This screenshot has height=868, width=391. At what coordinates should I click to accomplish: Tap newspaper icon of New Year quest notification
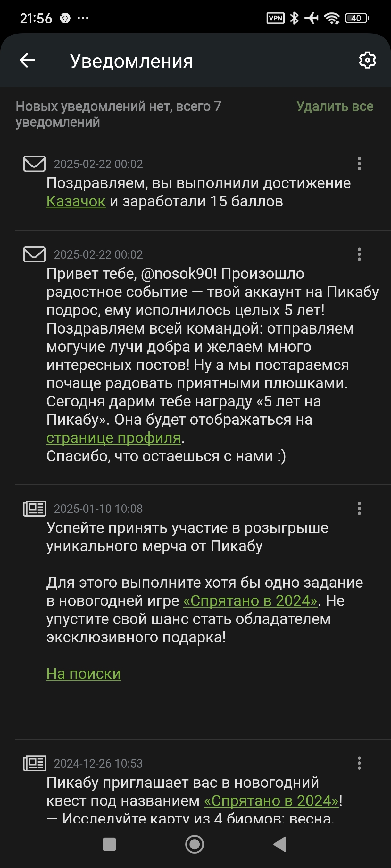34,763
